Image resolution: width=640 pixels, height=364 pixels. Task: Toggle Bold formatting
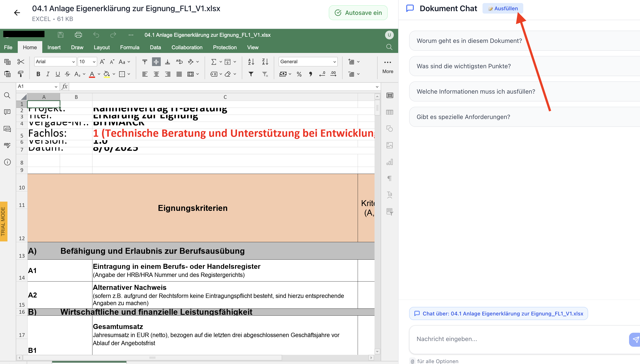(x=38, y=74)
